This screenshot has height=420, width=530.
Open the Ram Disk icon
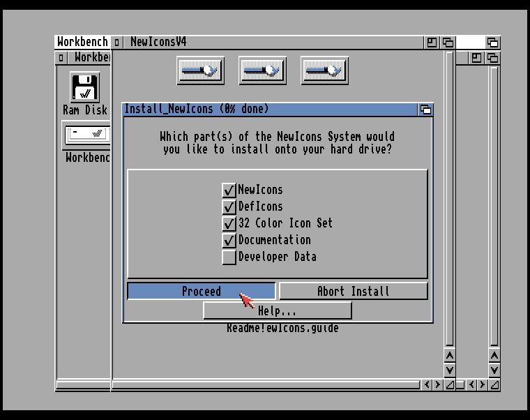click(x=85, y=87)
